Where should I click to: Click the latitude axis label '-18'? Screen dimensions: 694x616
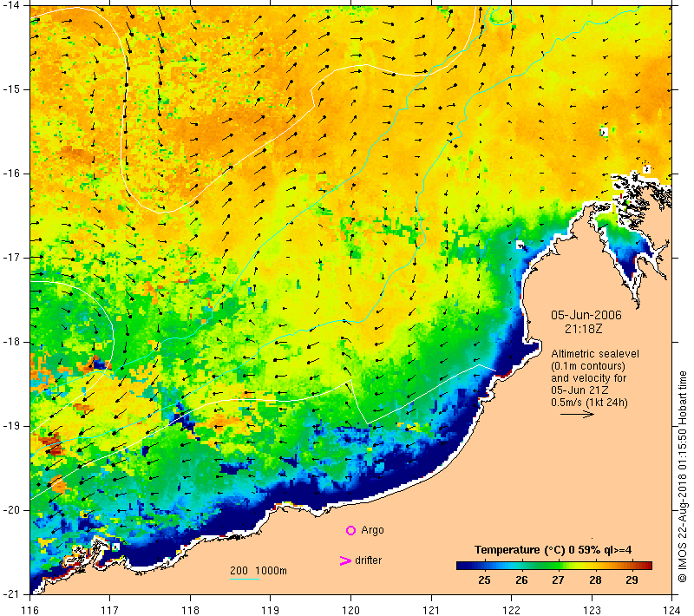10,342
